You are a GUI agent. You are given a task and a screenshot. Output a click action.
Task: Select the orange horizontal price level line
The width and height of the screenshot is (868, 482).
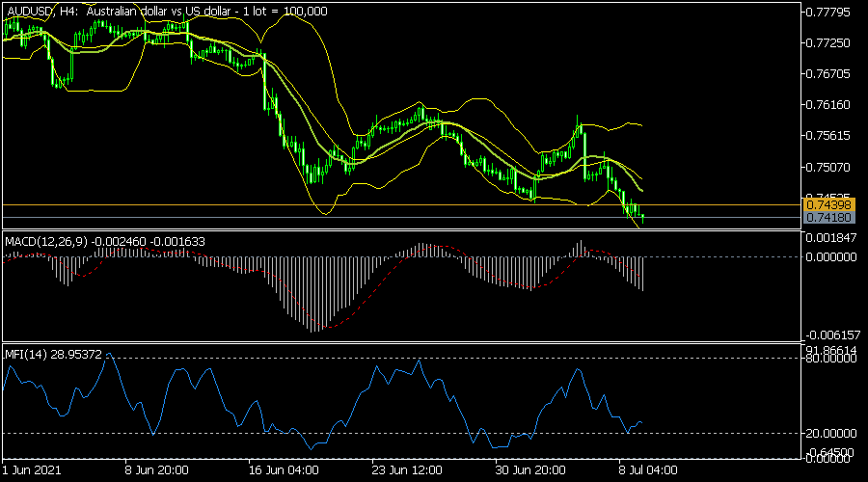tap(386, 205)
